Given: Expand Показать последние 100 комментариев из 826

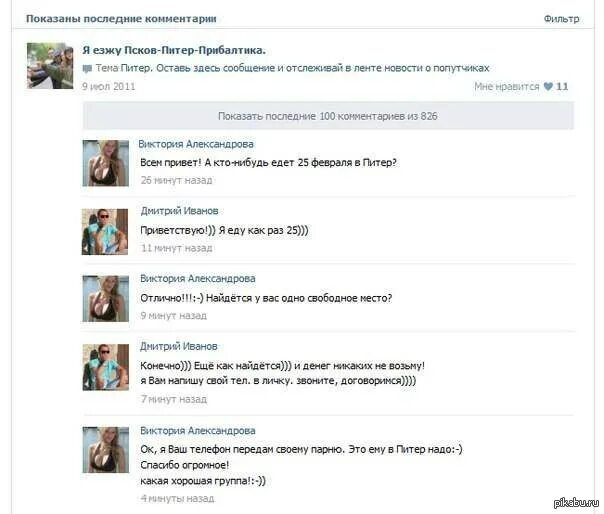Looking at the screenshot, I should pos(328,116).
